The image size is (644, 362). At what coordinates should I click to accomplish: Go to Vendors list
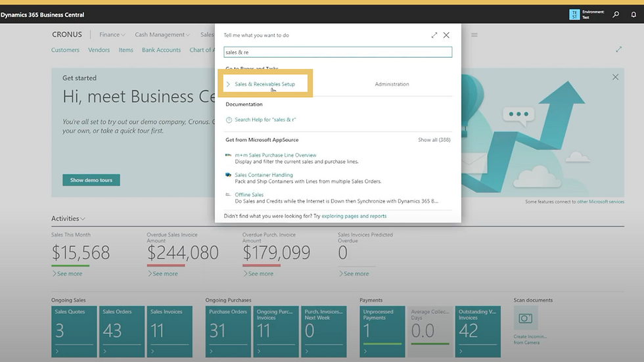pyautogui.click(x=99, y=50)
